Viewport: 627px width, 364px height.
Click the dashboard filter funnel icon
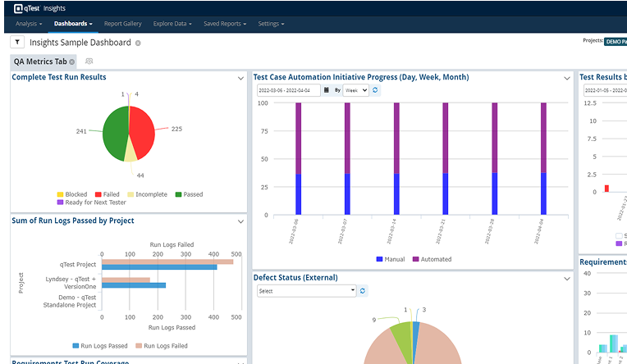pos(17,42)
